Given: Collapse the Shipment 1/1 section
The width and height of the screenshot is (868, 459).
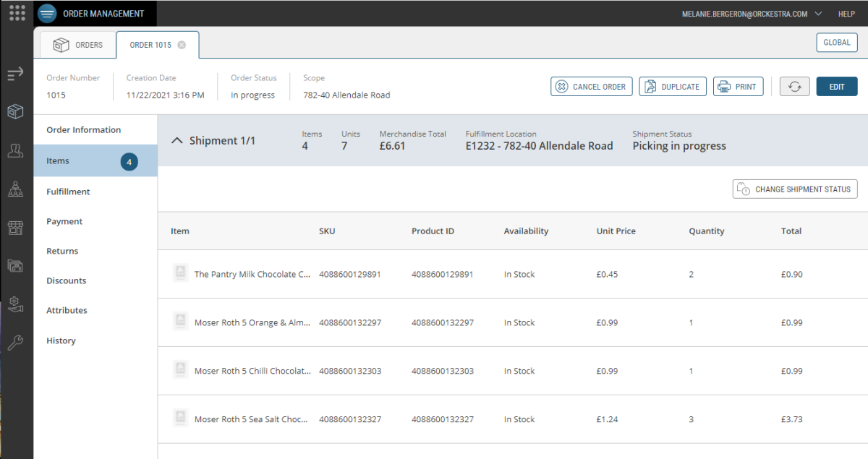Looking at the screenshot, I should click(x=176, y=141).
